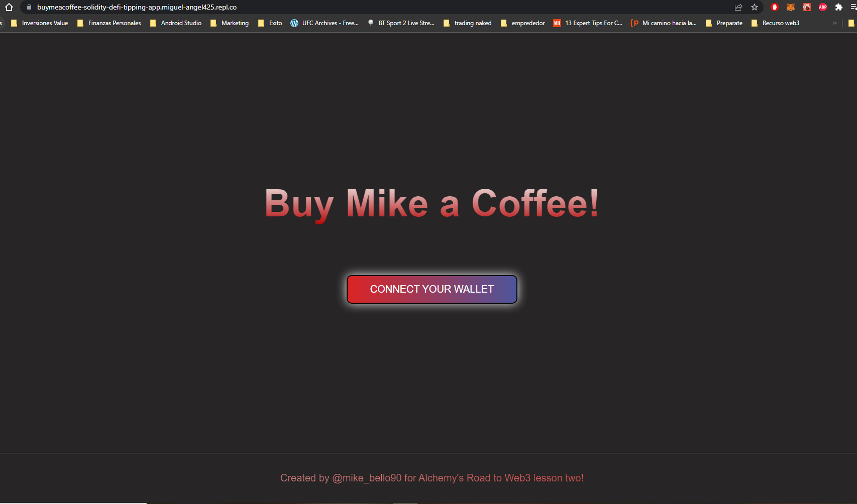Open the Finanzas Personales bookmark folder
Viewport: 857px width, 504px height.
(x=109, y=23)
